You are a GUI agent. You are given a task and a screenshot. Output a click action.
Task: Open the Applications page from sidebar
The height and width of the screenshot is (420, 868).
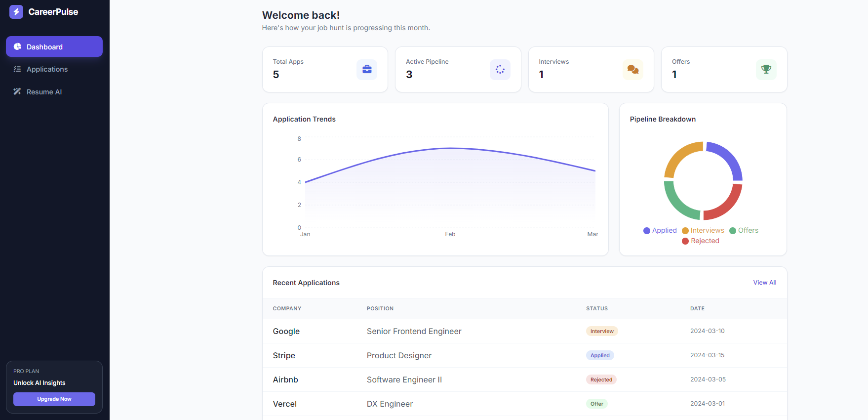click(x=47, y=69)
